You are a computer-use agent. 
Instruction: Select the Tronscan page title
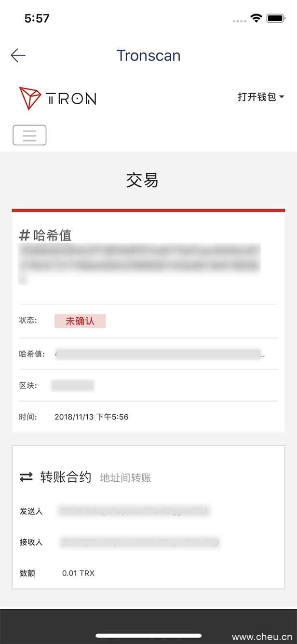148,56
